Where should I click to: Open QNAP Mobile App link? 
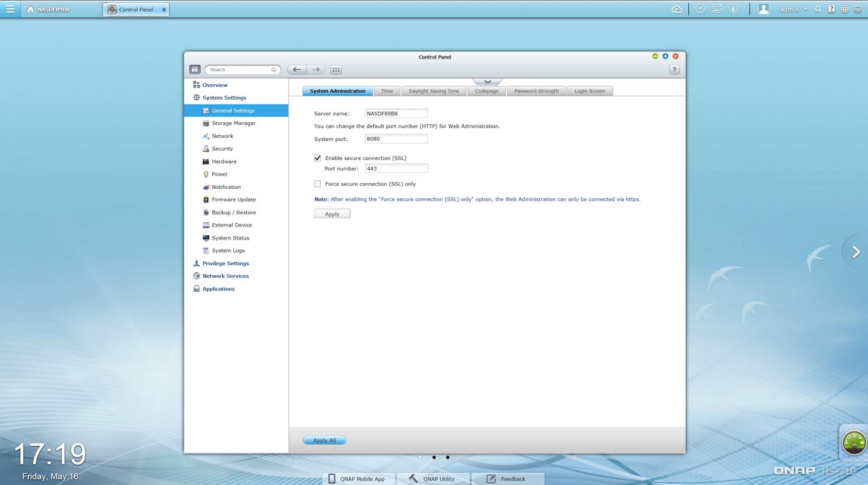coord(359,479)
